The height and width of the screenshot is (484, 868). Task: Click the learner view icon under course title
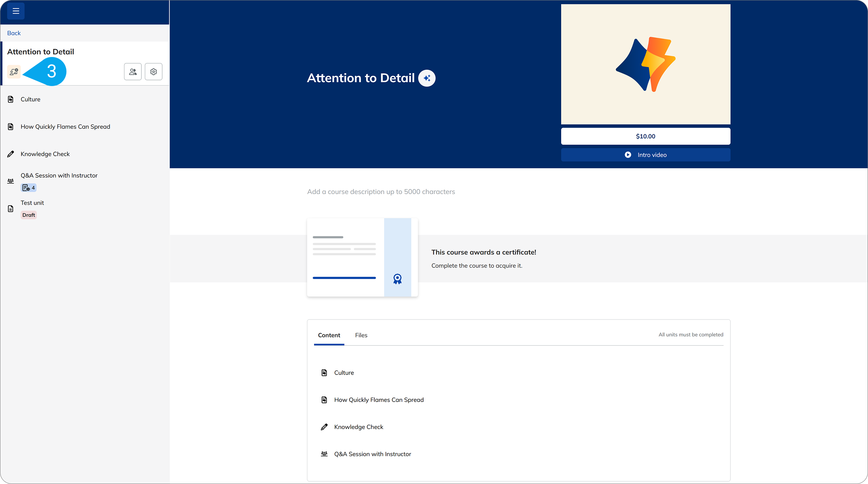(x=14, y=72)
